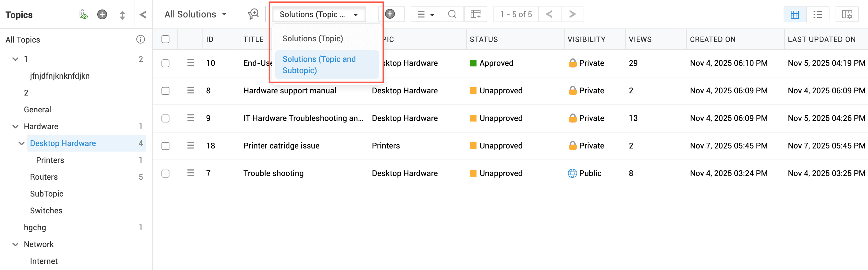Go to the previous page of solutions
The image size is (868, 270).
[x=549, y=14]
